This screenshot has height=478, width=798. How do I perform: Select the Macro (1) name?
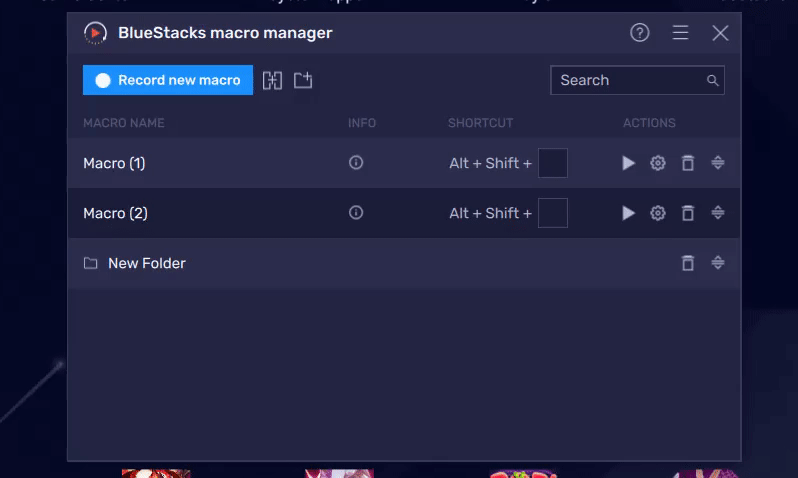(x=114, y=163)
